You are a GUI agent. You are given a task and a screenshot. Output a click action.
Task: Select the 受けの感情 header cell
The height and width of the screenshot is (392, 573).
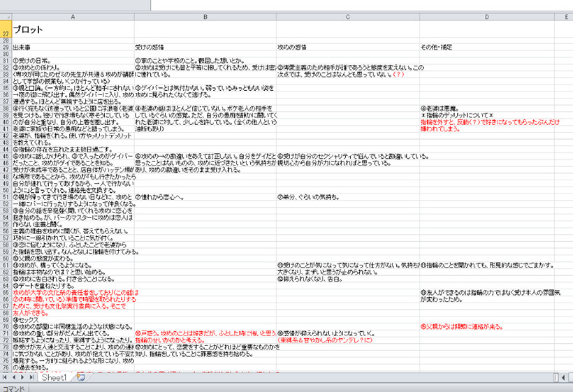point(205,47)
